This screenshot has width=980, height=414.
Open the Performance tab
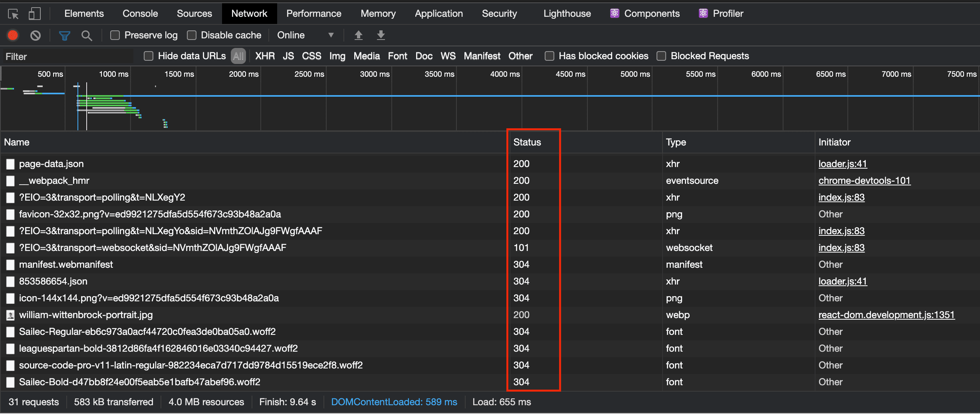tap(314, 14)
